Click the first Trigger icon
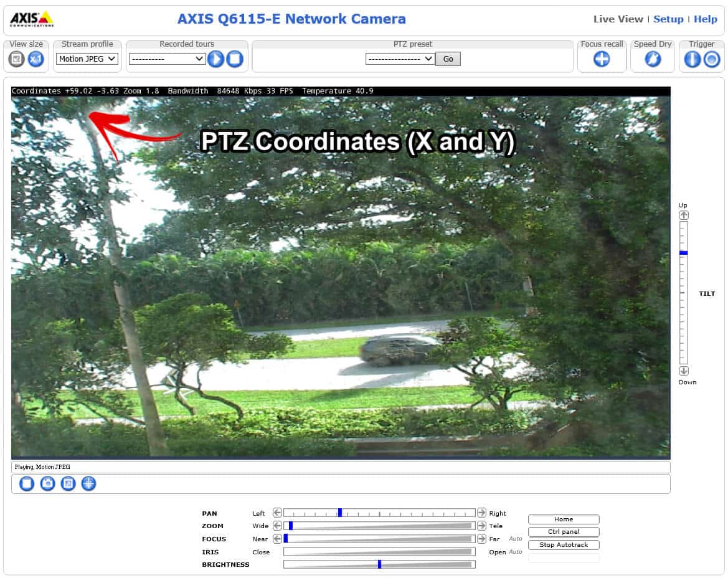This screenshot has height=578, width=728. (x=693, y=59)
